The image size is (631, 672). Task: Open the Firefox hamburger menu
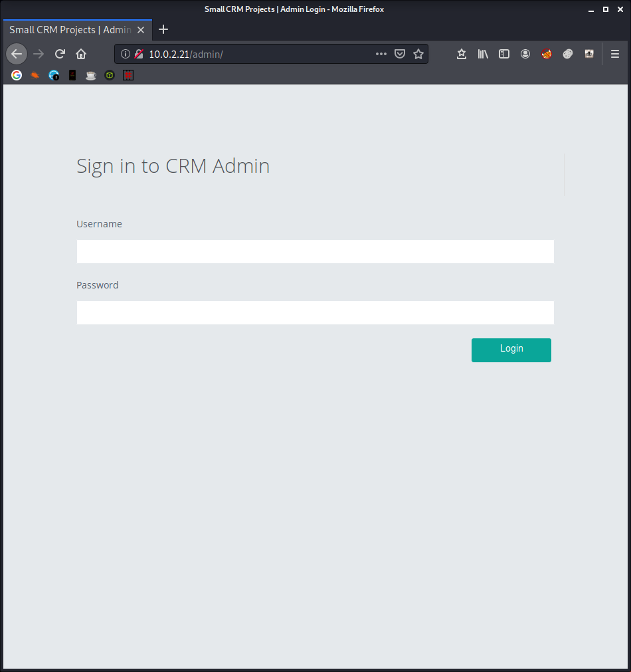(x=615, y=54)
